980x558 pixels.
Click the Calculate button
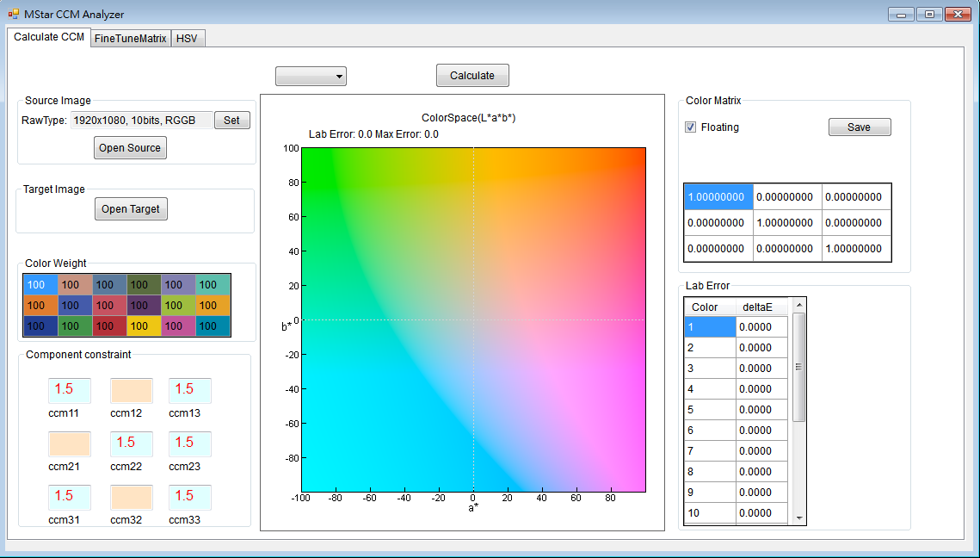(472, 75)
